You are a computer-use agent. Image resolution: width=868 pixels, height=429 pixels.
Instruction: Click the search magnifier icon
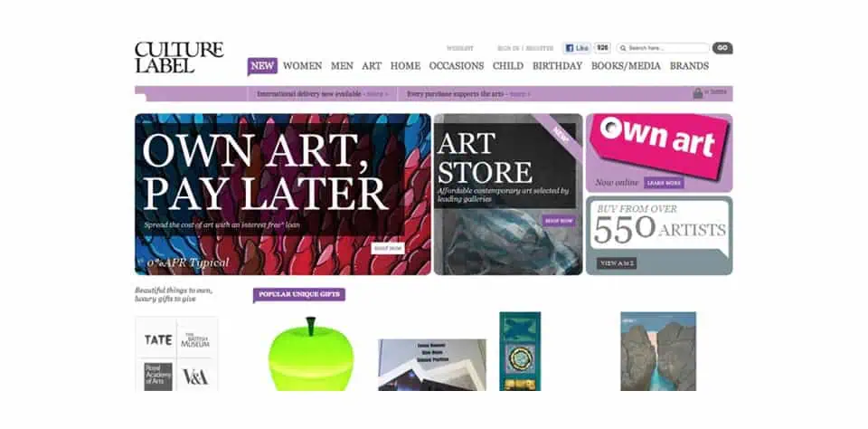[x=623, y=48]
